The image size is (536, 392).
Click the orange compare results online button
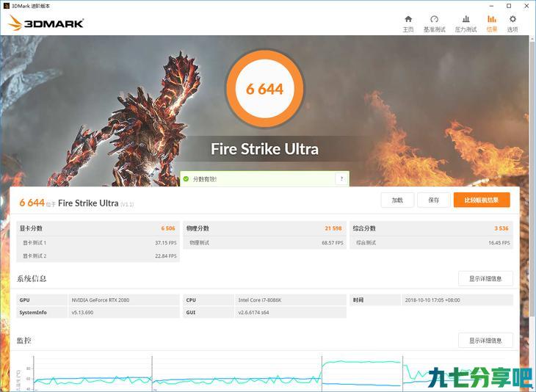point(482,200)
